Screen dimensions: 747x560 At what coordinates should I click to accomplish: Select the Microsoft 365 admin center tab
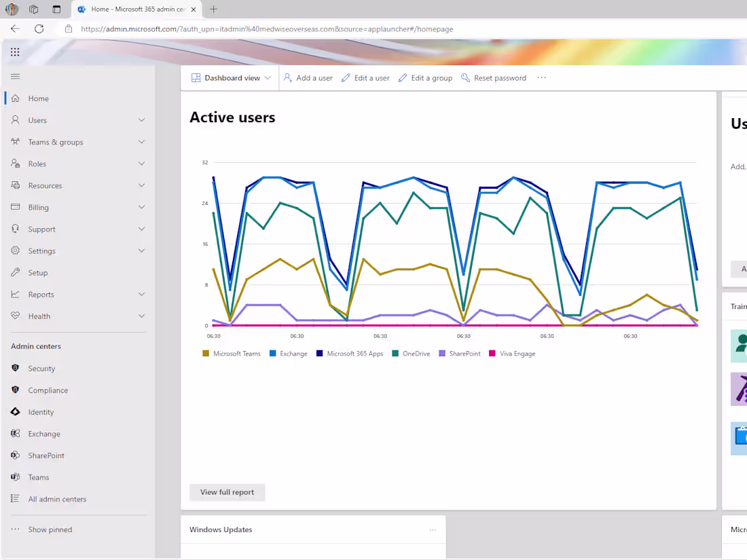137,9
